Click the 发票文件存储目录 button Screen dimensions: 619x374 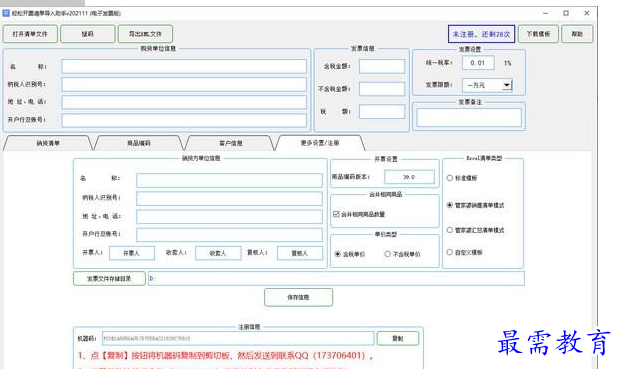[x=109, y=278]
